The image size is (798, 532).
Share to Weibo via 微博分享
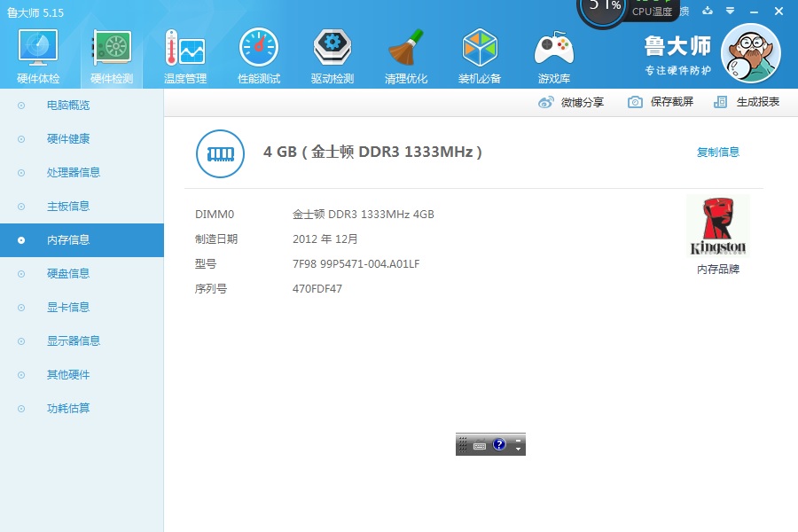coord(571,102)
